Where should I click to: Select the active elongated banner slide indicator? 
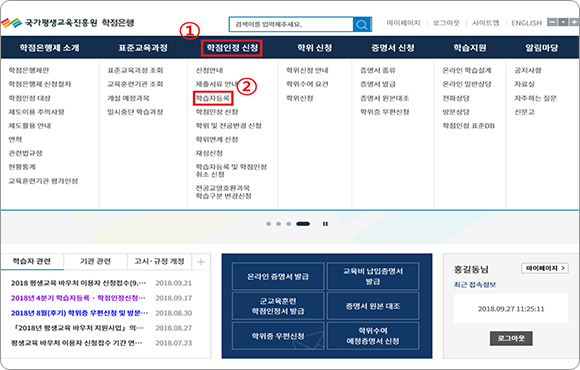pos(303,224)
